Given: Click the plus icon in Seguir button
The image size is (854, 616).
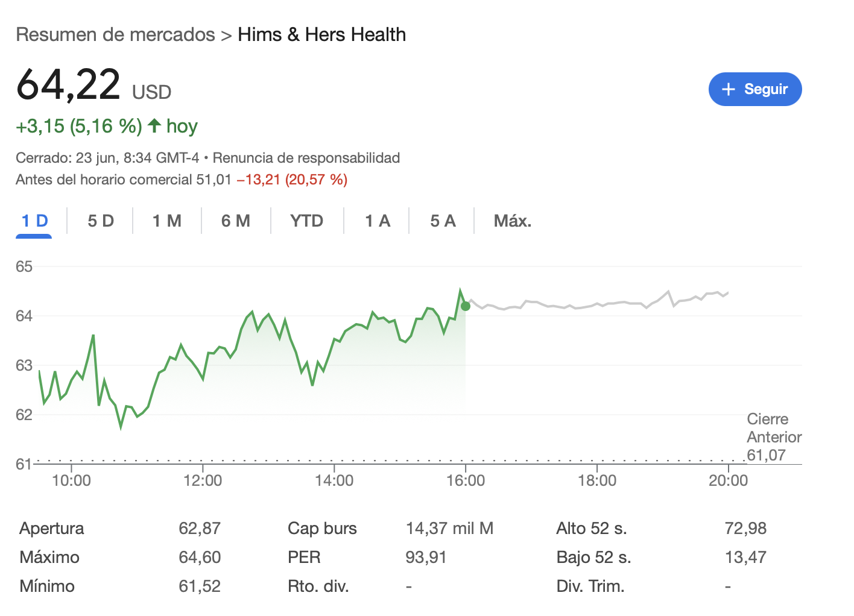Looking at the screenshot, I should (x=729, y=89).
